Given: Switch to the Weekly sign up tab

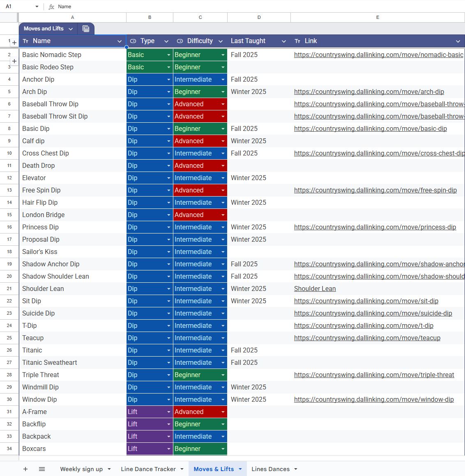Looking at the screenshot, I should [81, 469].
